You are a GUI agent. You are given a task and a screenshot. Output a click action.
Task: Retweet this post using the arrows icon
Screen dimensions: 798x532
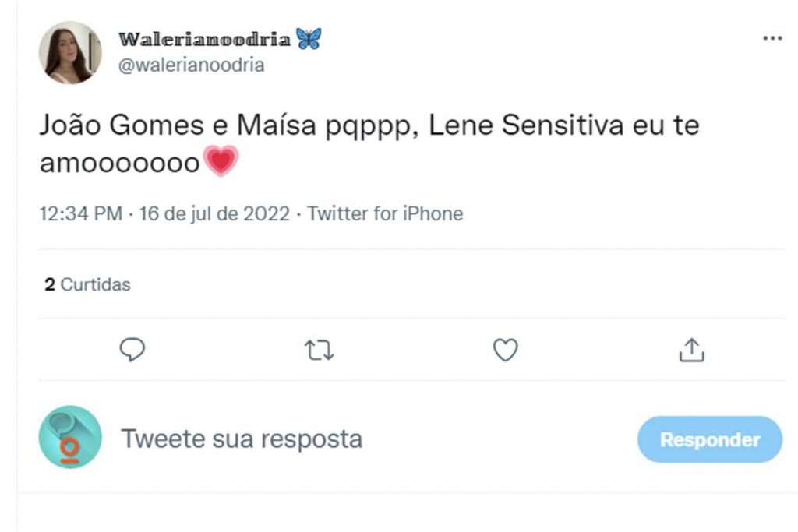[320, 351]
